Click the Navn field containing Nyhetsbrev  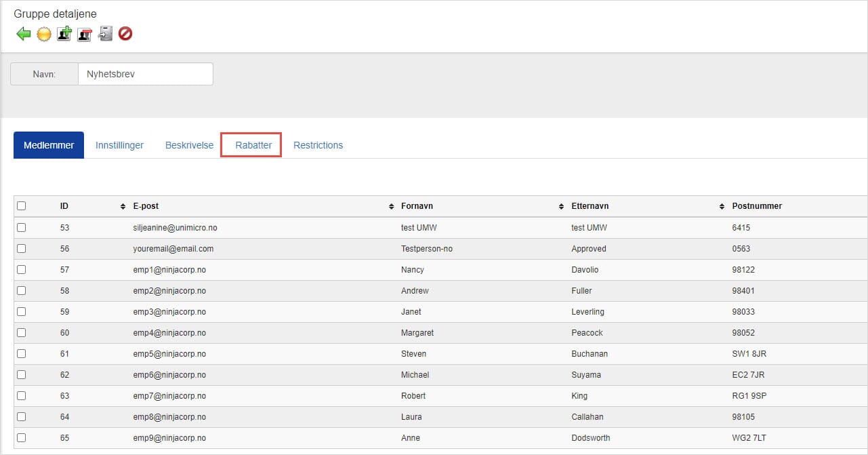(x=145, y=75)
